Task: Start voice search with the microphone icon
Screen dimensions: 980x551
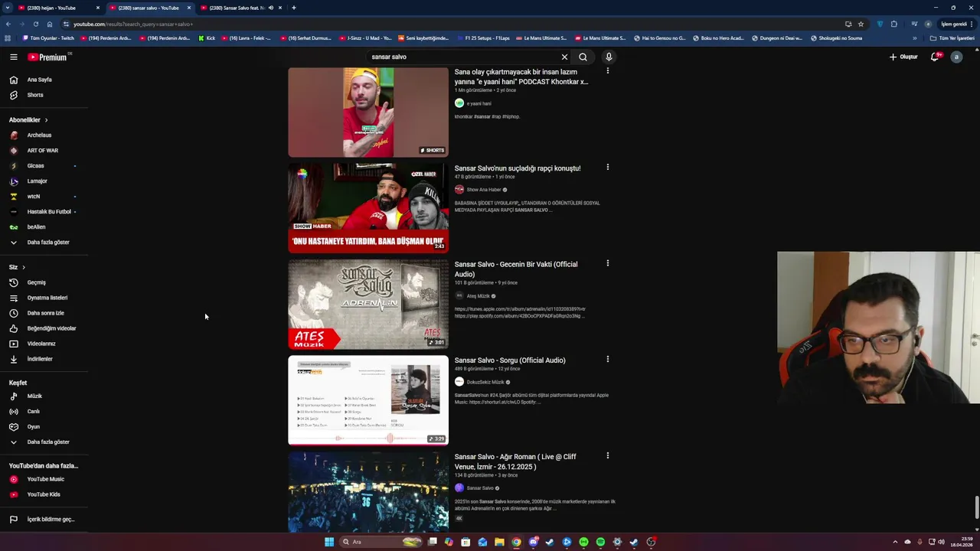Action: [x=609, y=57]
